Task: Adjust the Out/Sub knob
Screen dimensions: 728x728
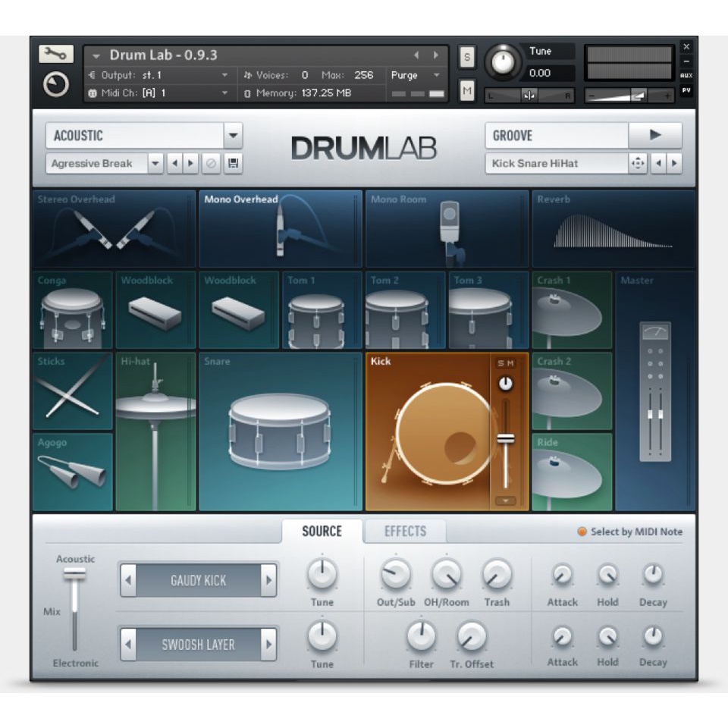Action: click(396, 574)
